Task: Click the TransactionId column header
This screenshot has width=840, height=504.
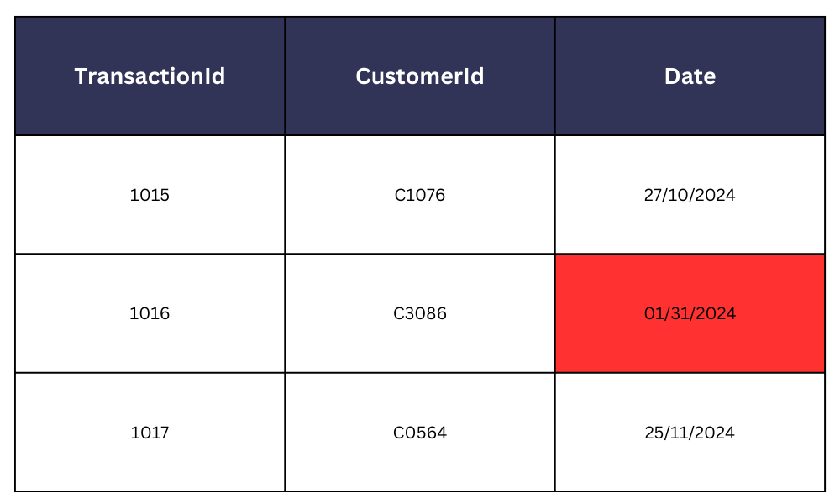Action: pos(150,76)
